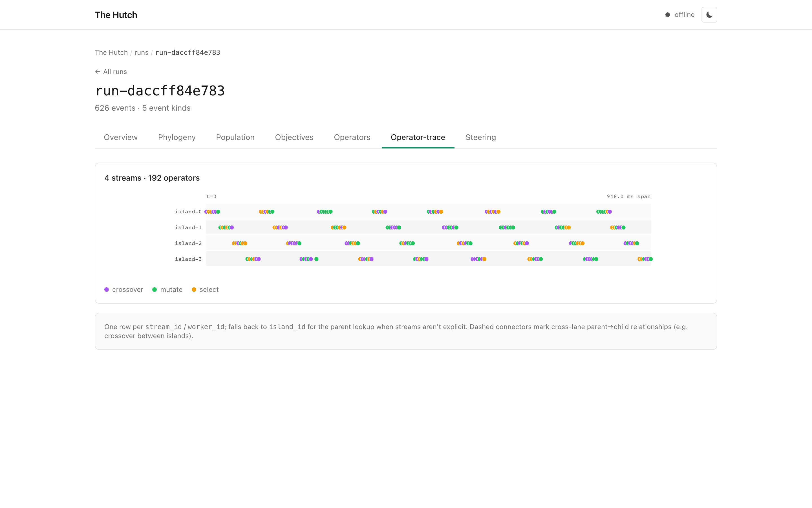Return to All runs

[x=111, y=72]
